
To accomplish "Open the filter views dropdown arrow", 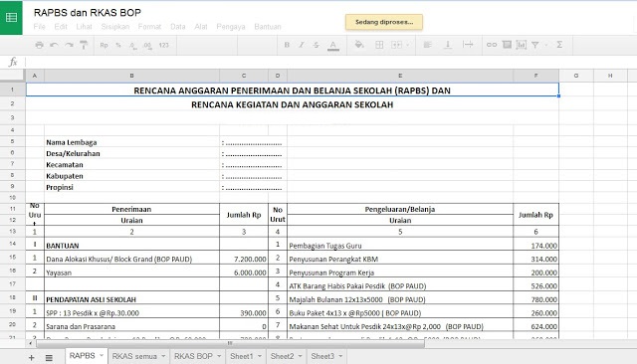I will point(546,45).
